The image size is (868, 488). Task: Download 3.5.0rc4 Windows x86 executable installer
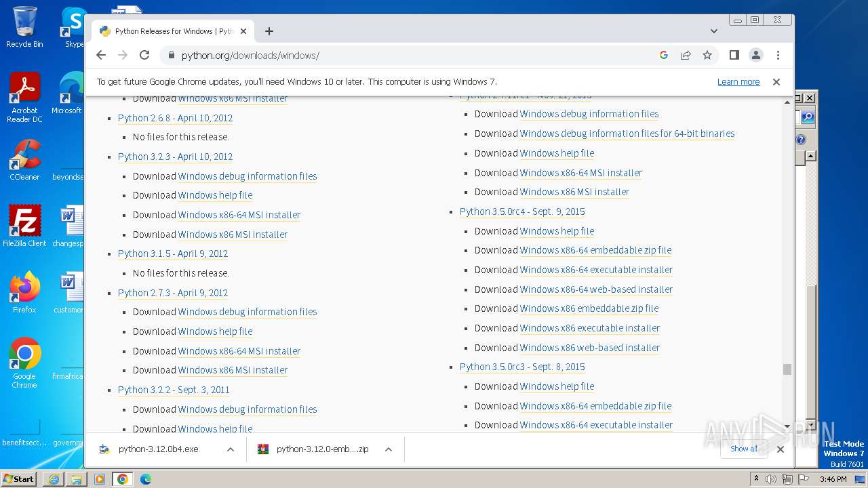tap(590, 328)
